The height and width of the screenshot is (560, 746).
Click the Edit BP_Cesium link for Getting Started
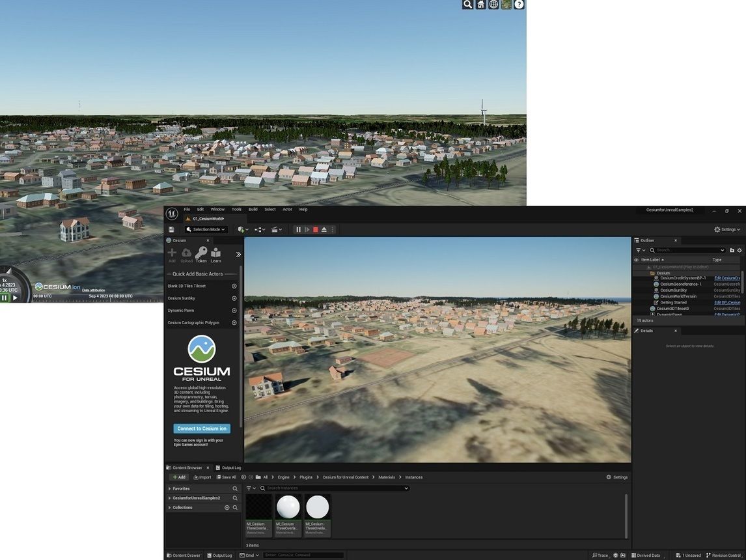point(727,302)
